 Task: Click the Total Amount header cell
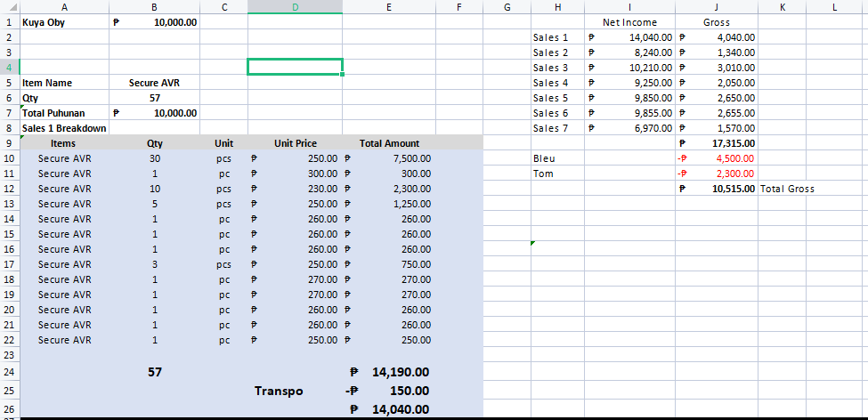pyautogui.click(x=389, y=143)
